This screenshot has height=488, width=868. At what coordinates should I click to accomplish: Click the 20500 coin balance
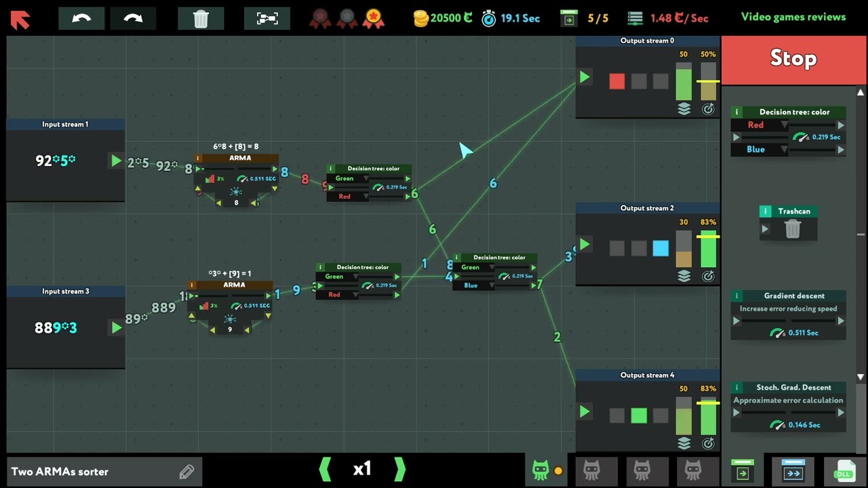pos(443,18)
